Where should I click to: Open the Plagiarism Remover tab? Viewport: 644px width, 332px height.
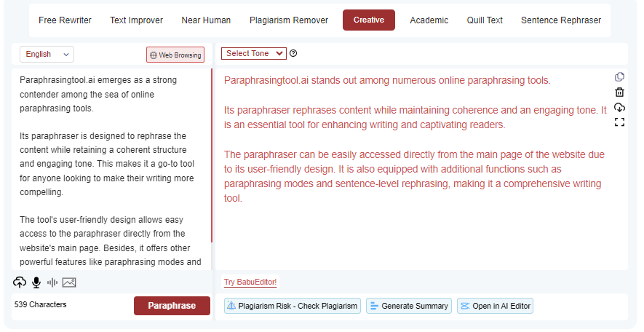pyautogui.click(x=289, y=20)
